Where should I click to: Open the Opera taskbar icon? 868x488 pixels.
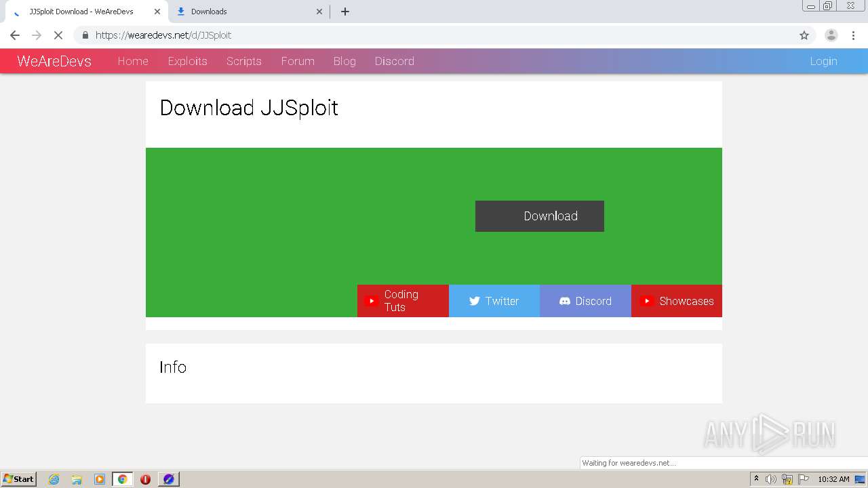[145, 479]
